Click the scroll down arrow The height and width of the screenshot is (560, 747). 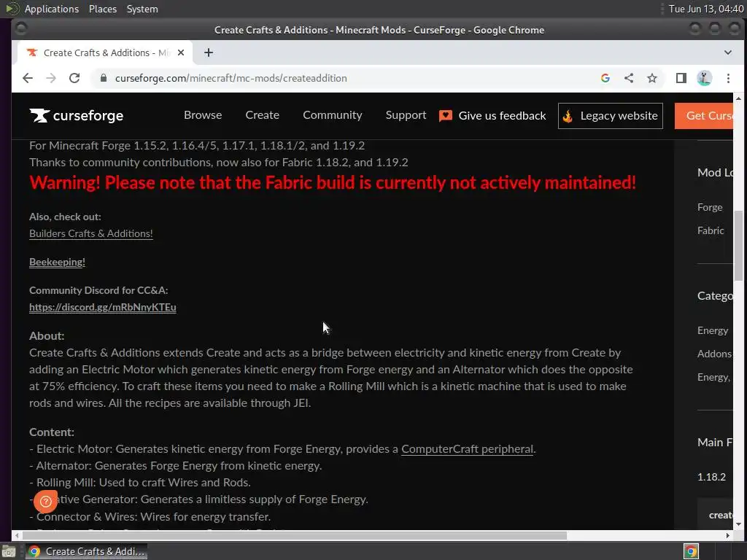tap(738, 525)
